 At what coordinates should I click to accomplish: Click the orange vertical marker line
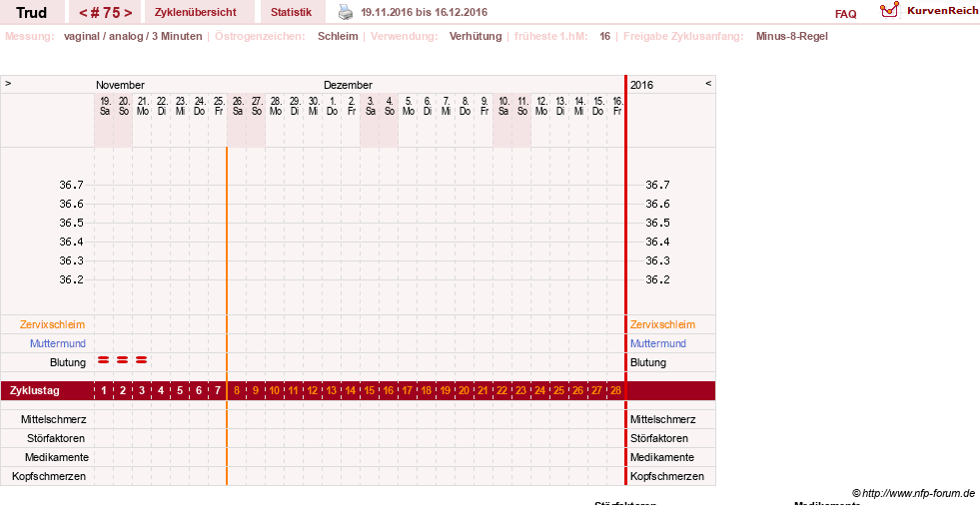point(227,315)
